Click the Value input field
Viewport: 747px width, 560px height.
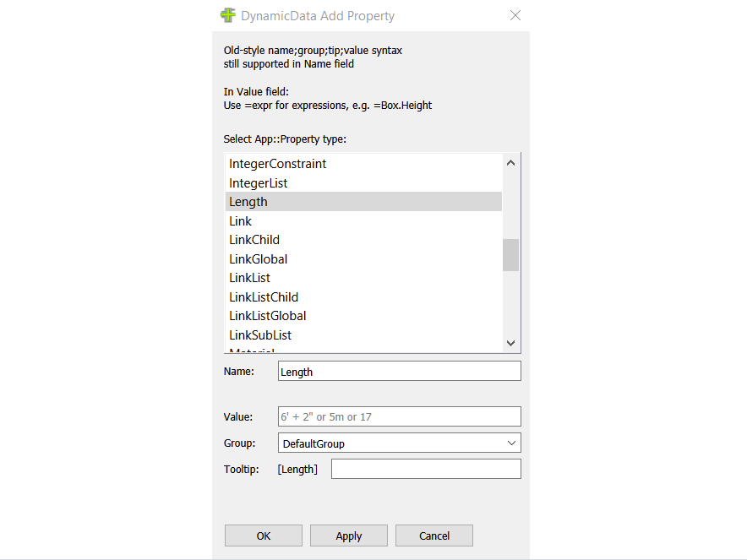point(399,416)
